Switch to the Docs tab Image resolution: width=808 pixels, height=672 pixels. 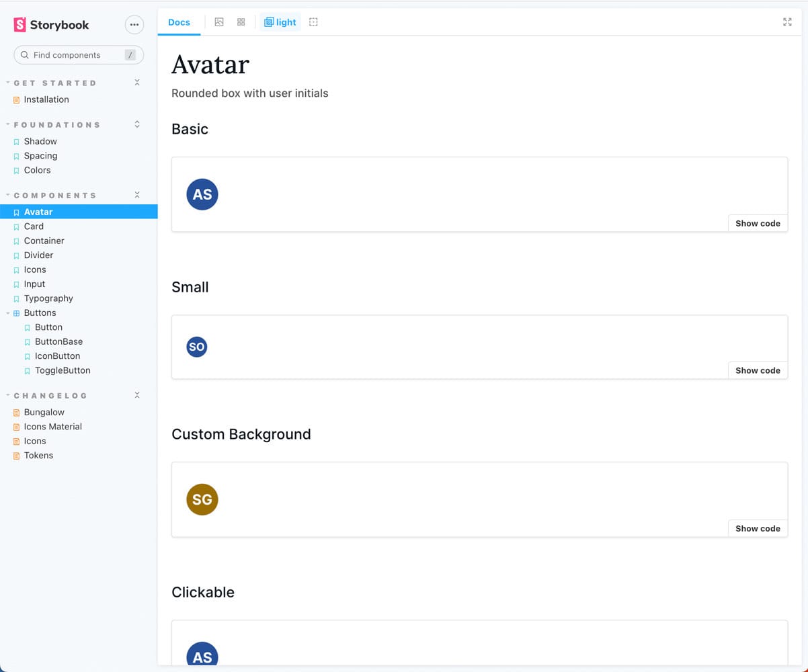179,22
